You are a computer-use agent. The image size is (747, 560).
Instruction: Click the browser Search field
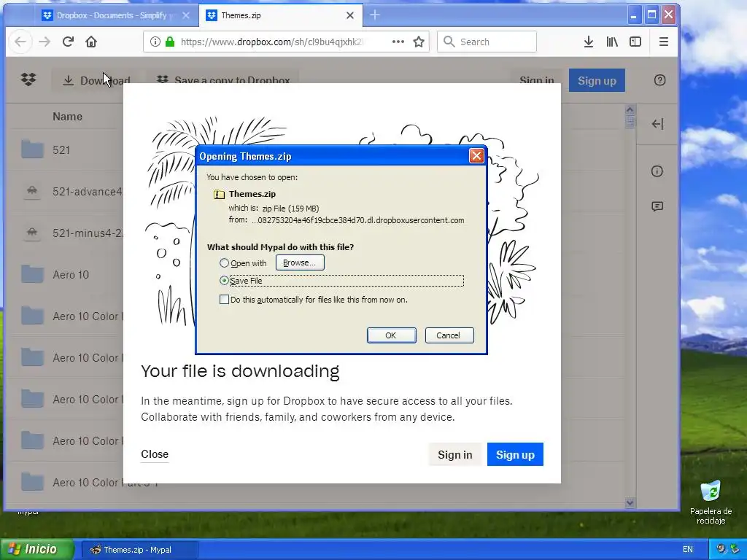pyautogui.click(x=487, y=42)
